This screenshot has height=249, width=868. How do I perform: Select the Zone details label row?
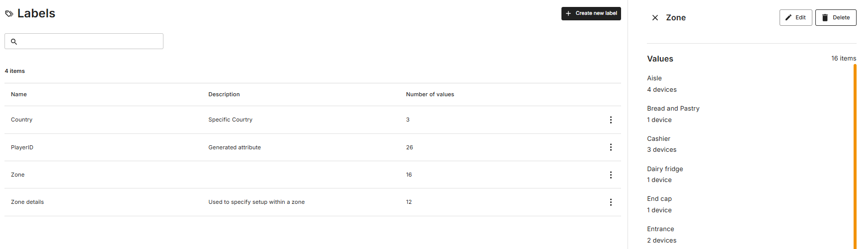coord(313,202)
